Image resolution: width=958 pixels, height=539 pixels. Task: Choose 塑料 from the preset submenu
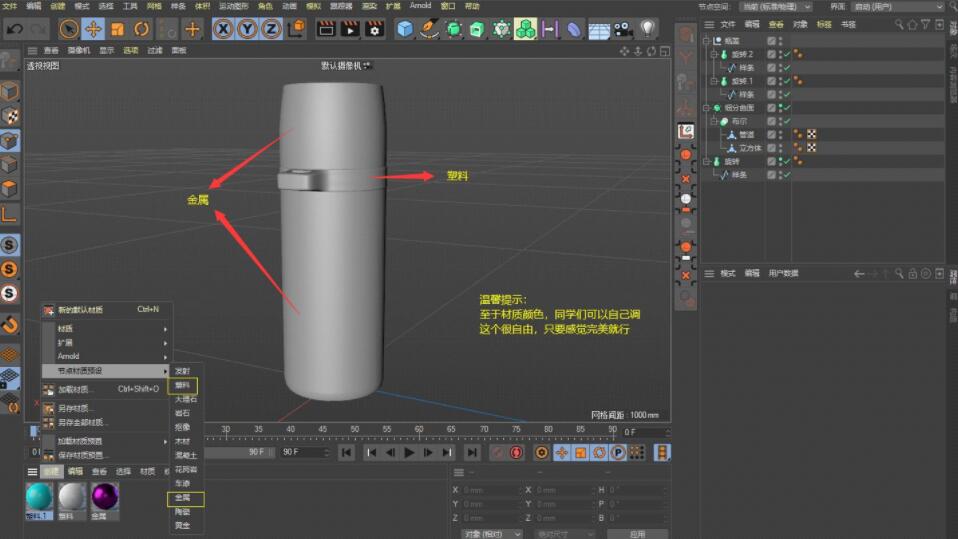pyautogui.click(x=183, y=385)
